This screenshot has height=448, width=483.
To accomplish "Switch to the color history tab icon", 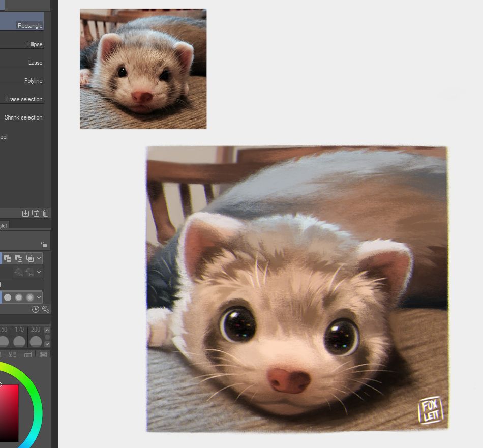I will 43,354.
